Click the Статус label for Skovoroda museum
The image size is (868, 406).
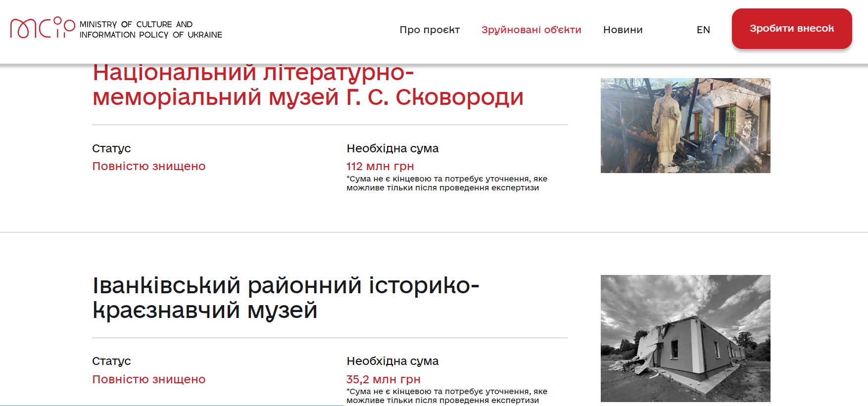click(x=111, y=148)
